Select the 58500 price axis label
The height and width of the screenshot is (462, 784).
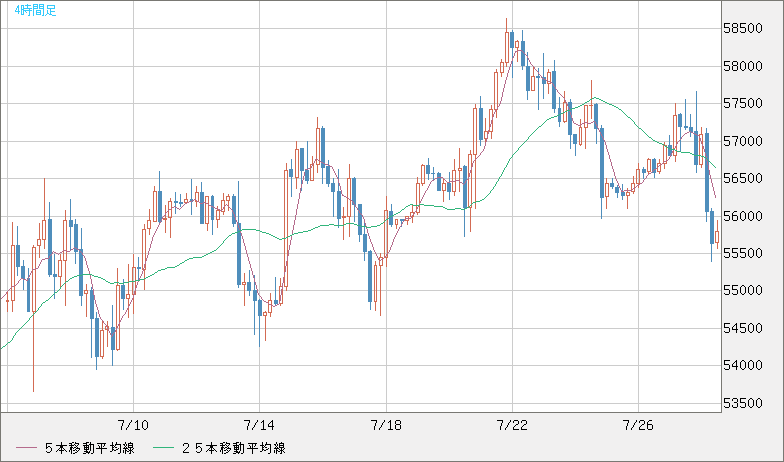coord(743,28)
